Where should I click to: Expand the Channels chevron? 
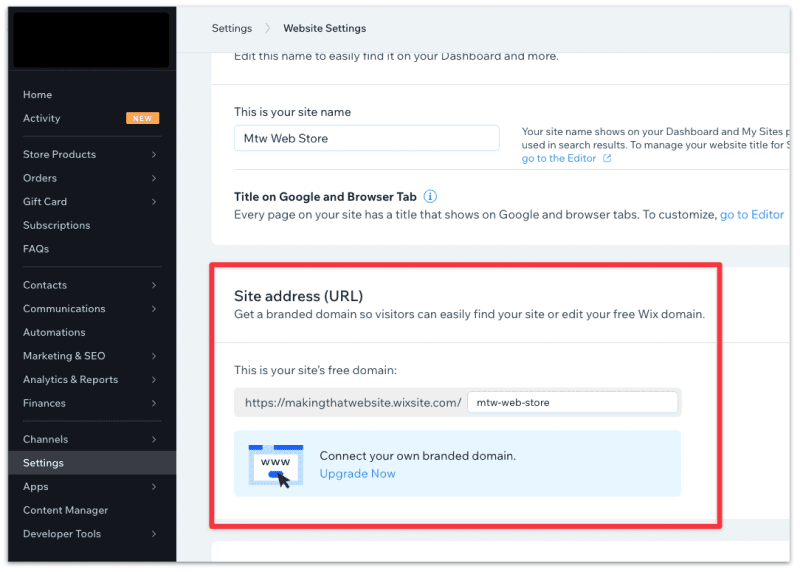point(154,439)
